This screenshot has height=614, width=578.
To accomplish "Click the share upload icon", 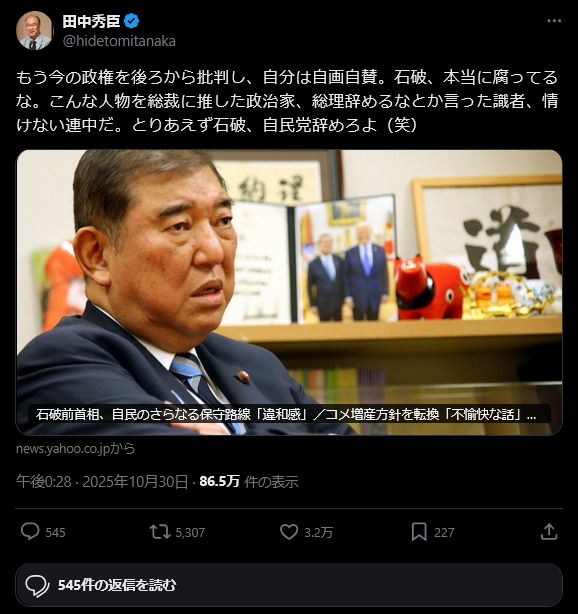I will pos(549,532).
